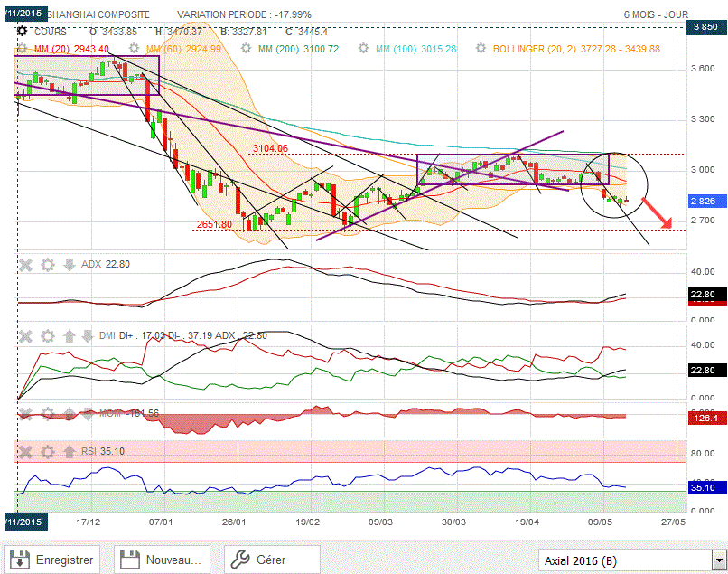The image size is (728, 574).
Task: Remove the MOM indicator with X icon
Action: coord(25,414)
